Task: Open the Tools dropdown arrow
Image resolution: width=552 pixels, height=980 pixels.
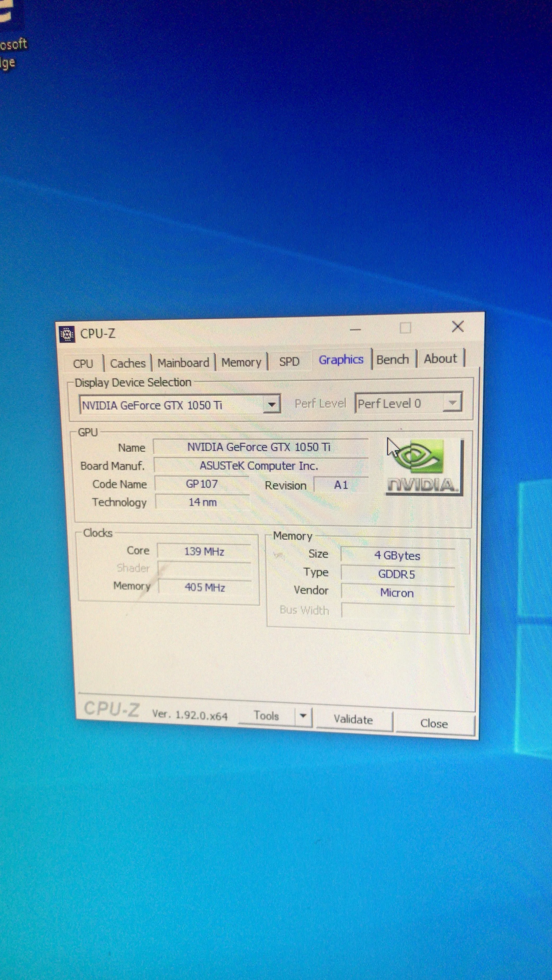Action: [x=303, y=716]
